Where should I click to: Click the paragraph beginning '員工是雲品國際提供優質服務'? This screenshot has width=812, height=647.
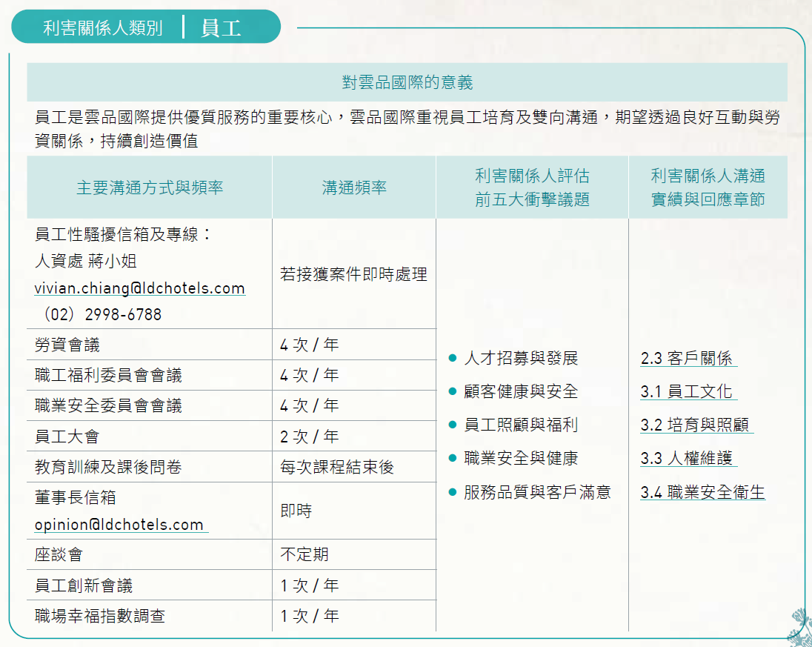click(407, 129)
